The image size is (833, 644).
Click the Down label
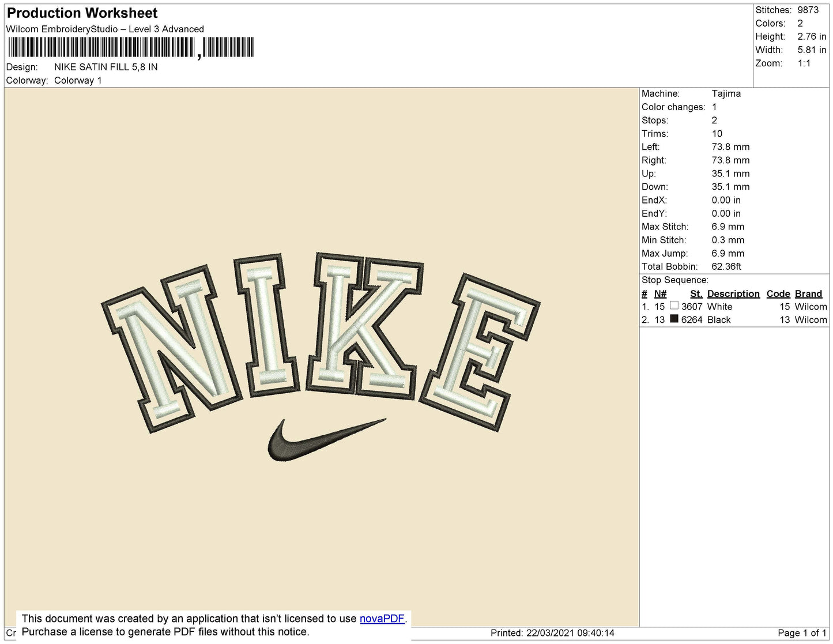[655, 186]
